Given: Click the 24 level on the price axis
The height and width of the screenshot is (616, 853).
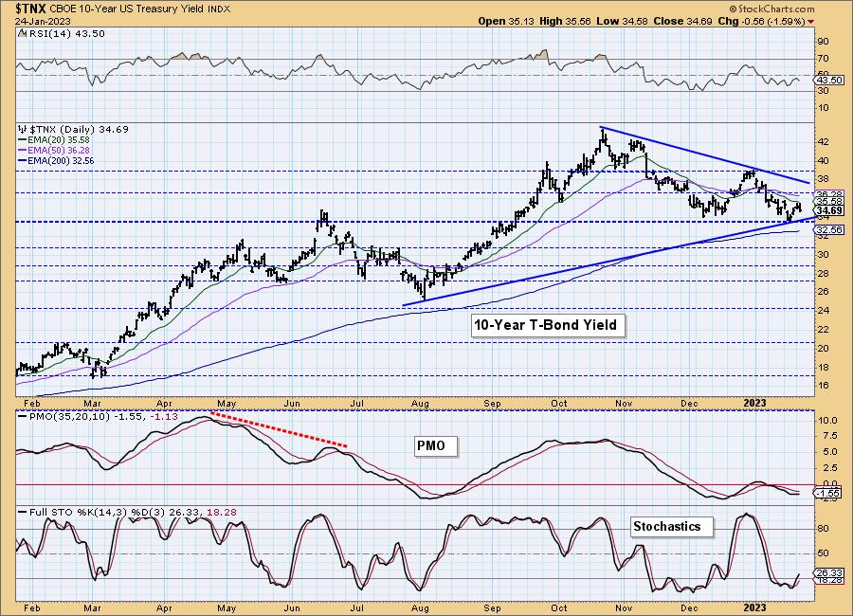Looking at the screenshot, I should click(823, 310).
